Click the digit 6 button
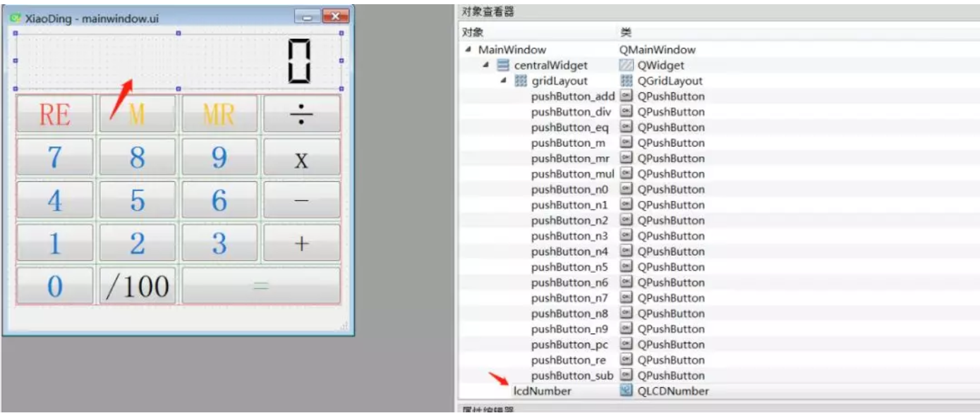 point(219,199)
